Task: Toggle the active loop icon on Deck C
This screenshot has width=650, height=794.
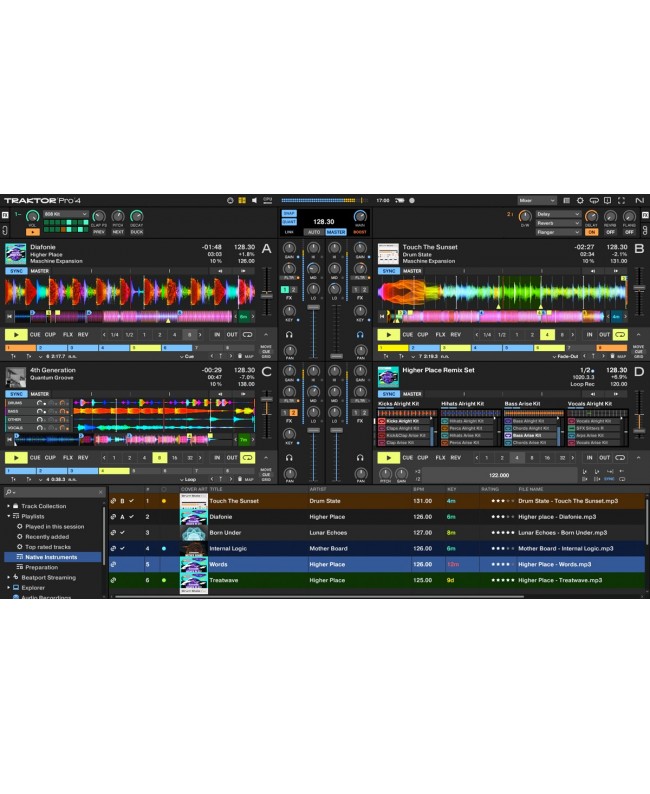Action: pyautogui.click(x=248, y=458)
